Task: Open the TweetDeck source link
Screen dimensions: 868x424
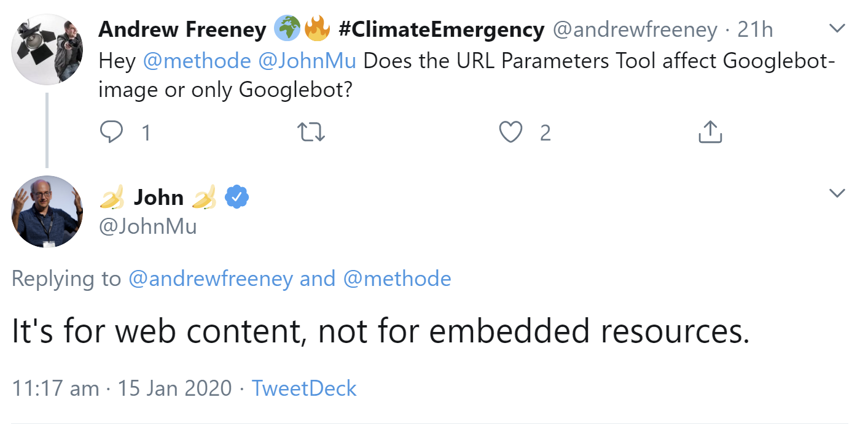Action: [303, 388]
